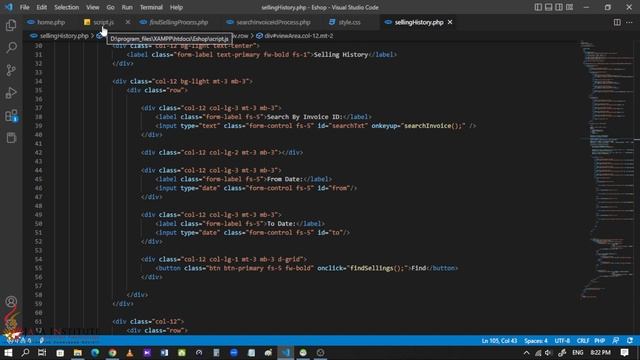Open the Windows Start menu
Viewport: 640px width, 360px height.
click(x=8, y=353)
